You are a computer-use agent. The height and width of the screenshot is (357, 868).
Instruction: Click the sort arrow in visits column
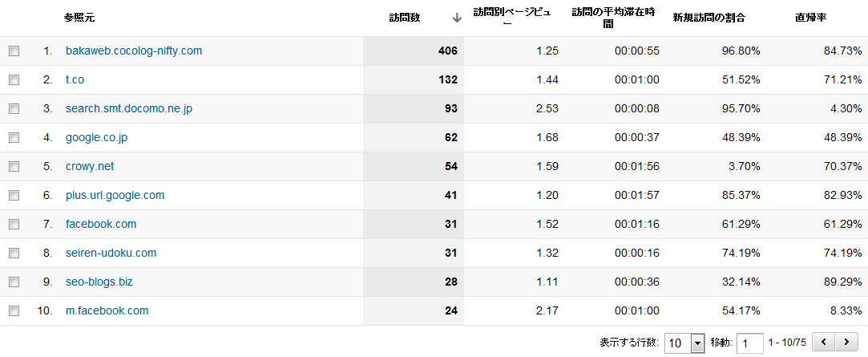click(457, 18)
